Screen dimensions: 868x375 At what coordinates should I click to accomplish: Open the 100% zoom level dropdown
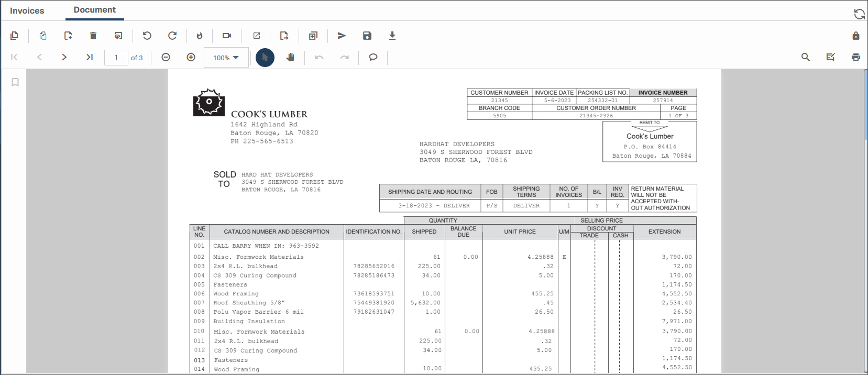[x=226, y=58]
